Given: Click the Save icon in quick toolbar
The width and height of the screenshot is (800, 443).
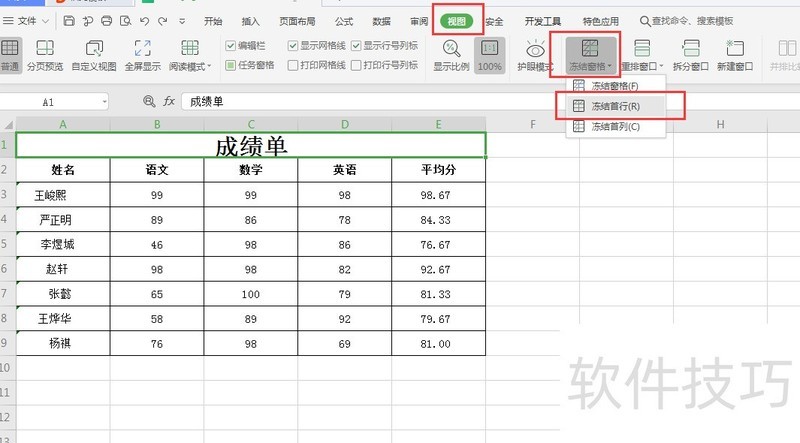Looking at the screenshot, I should 69,21.
